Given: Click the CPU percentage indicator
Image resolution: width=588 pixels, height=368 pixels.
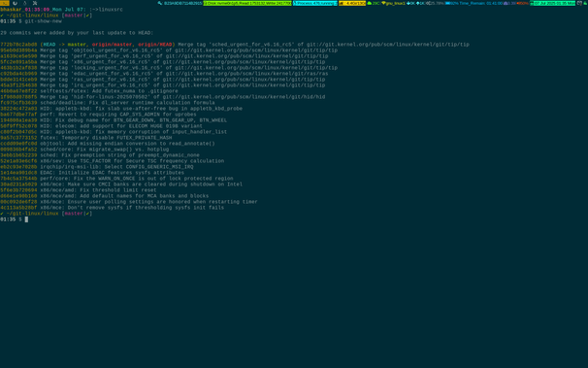Looking at the screenshot, I should click(435, 3).
